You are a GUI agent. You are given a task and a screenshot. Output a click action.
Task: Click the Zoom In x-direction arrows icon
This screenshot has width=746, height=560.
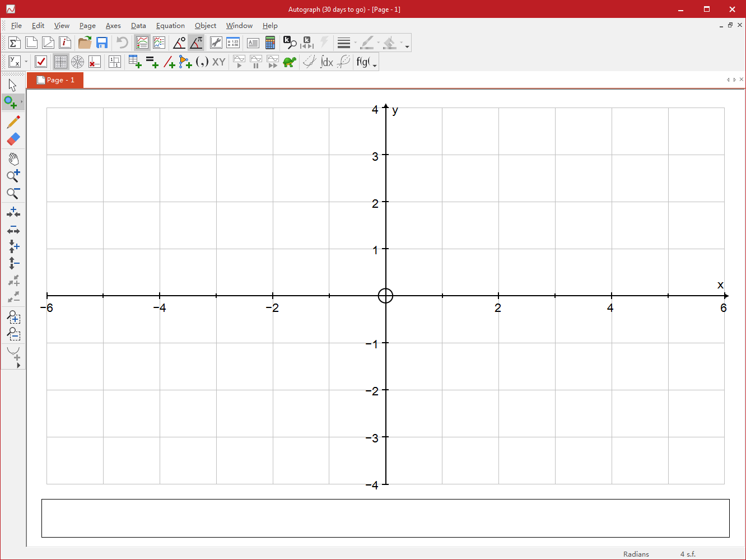(13, 212)
